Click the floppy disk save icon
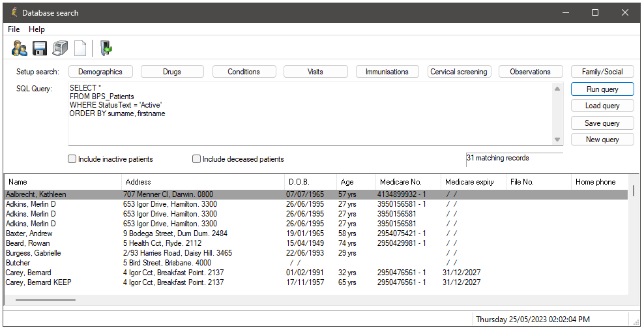Viewport: 644px width, 330px height. click(x=40, y=48)
